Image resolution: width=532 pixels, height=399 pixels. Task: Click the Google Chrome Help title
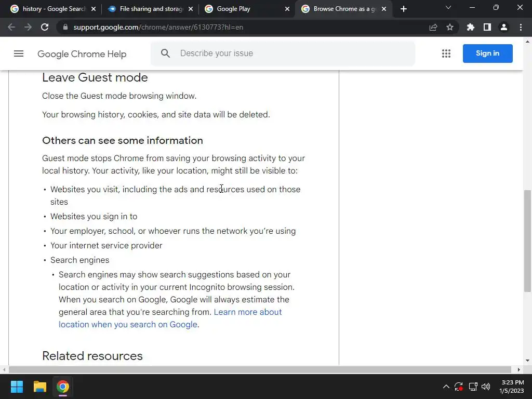pos(82,54)
